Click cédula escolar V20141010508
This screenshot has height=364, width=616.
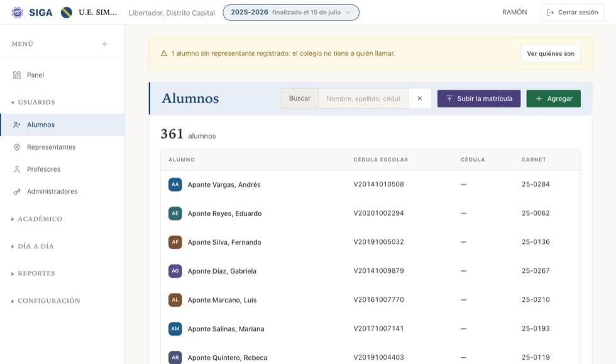[x=378, y=184]
